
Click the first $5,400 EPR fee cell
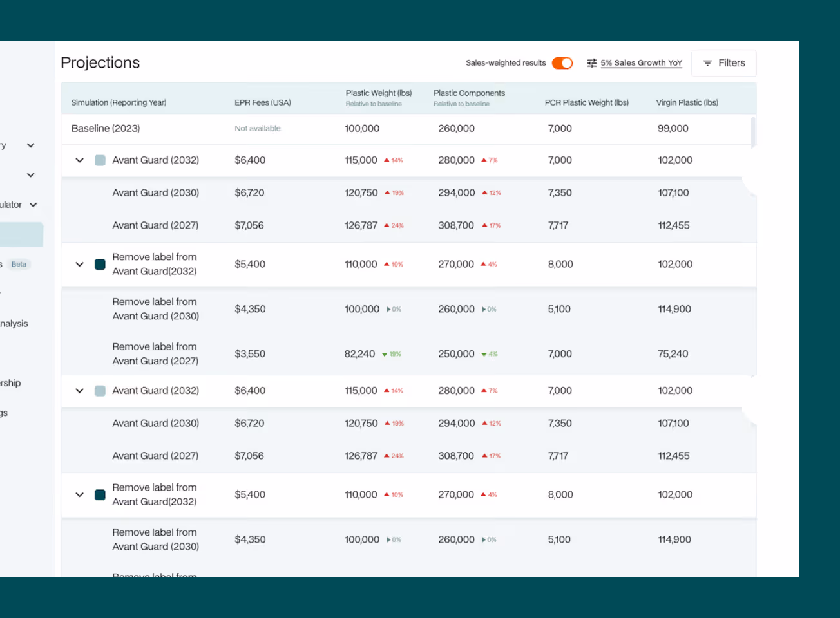coord(250,264)
